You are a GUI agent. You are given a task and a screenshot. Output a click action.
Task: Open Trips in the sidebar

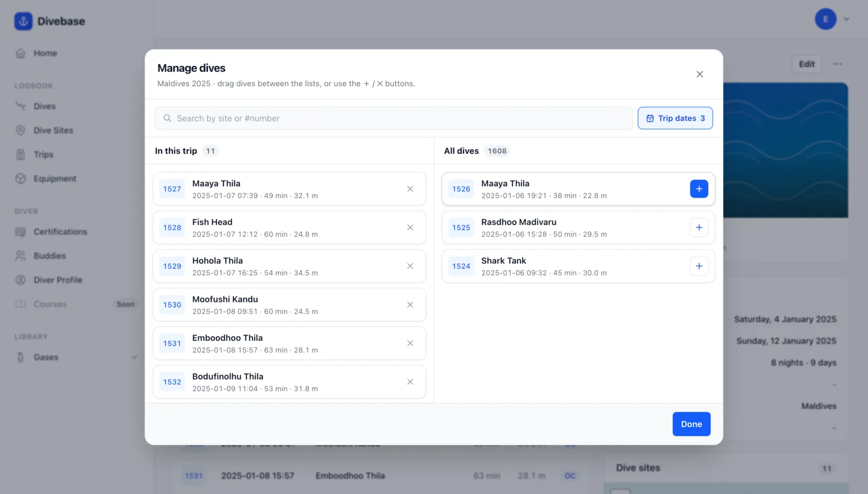(x=43, y=155)
